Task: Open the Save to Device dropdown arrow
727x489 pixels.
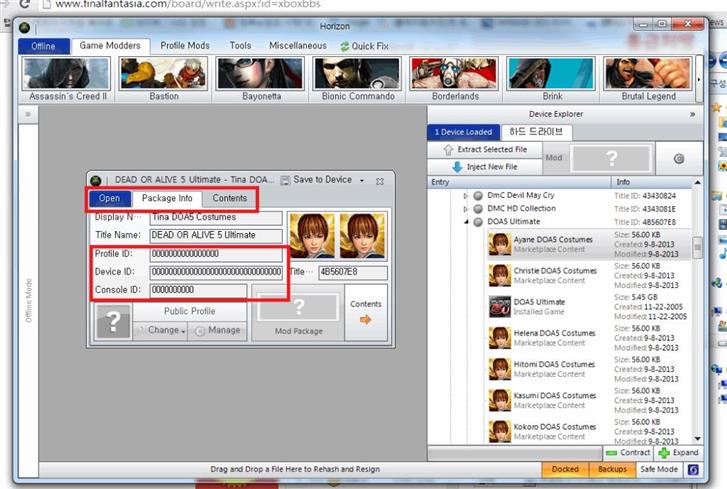Action: coord(362,180)
